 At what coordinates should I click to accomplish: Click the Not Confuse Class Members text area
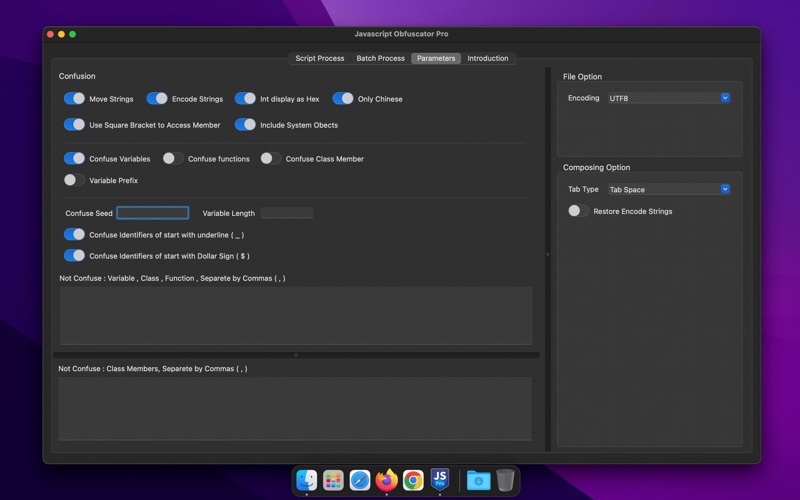(295, 408)
